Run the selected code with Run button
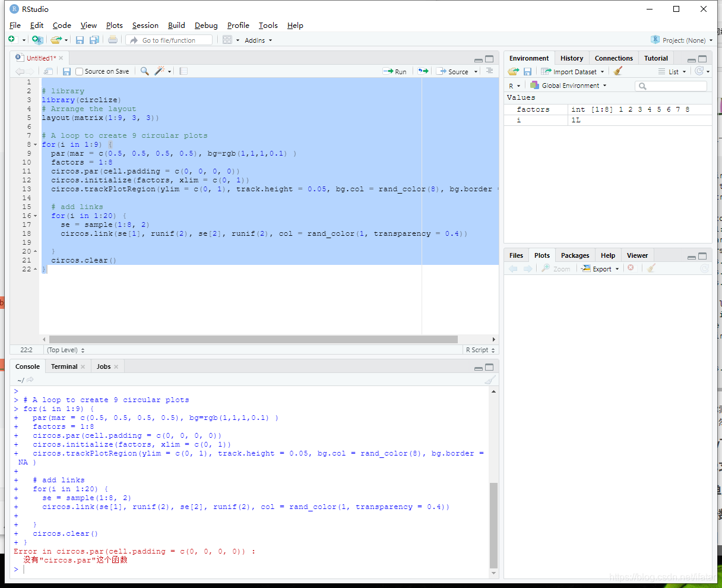 click(395, 71)
